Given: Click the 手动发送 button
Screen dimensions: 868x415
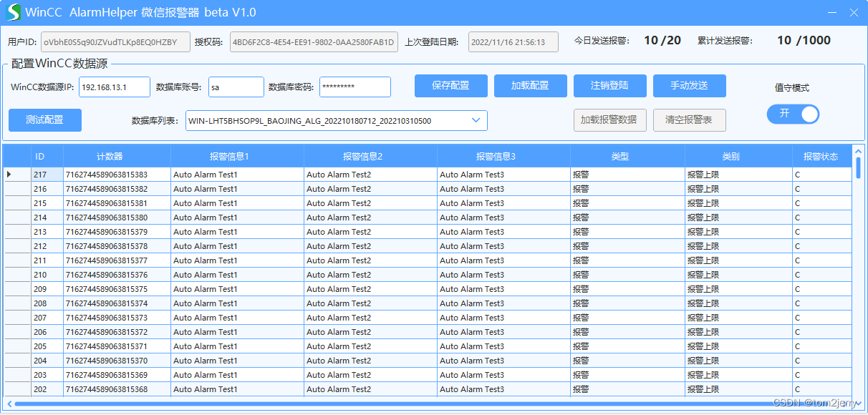Looking at the screenshot, I should pyautogui.click(x=689, y=86).
